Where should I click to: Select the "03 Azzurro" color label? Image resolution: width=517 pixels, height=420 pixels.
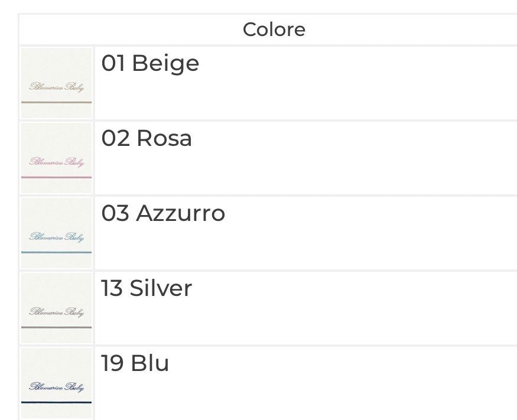pyautogui.click(x=163, y=213)
